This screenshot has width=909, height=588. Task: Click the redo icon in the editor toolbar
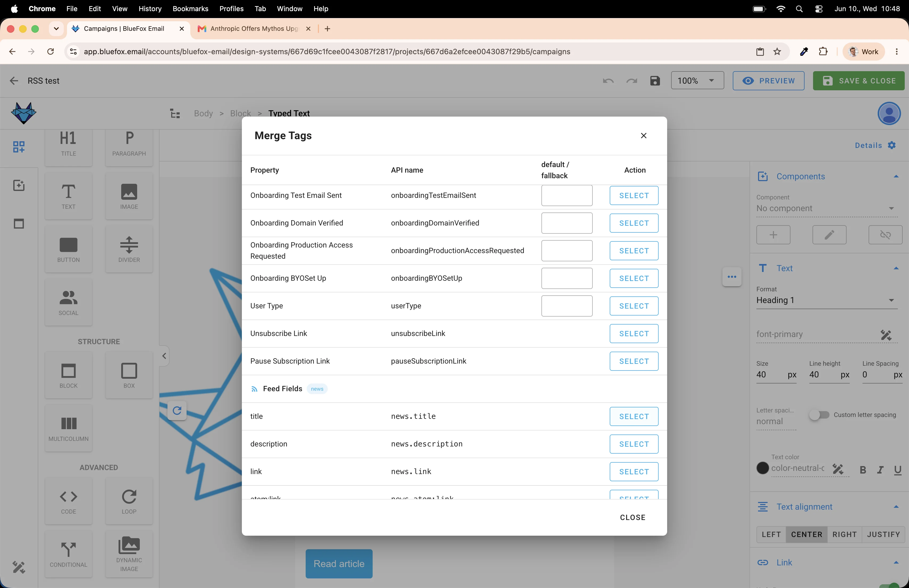coord(632,81)
